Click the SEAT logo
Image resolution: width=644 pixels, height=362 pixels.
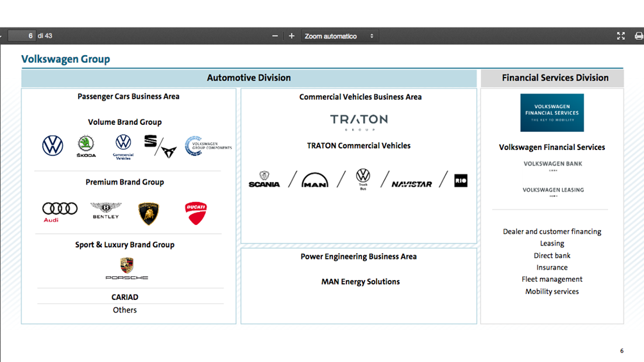[x=150, y=141]
